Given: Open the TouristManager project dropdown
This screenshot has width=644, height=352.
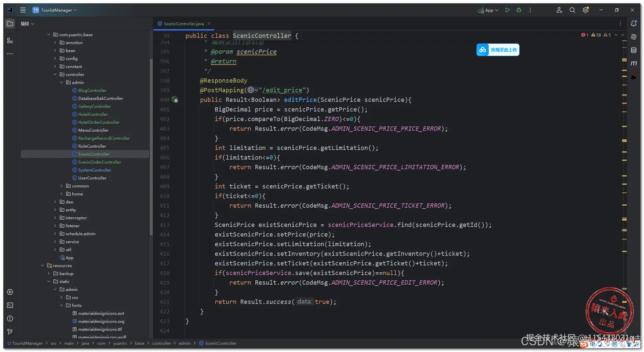Looking at the screenshot, I should pyautogui.click(x=55, y=10).
